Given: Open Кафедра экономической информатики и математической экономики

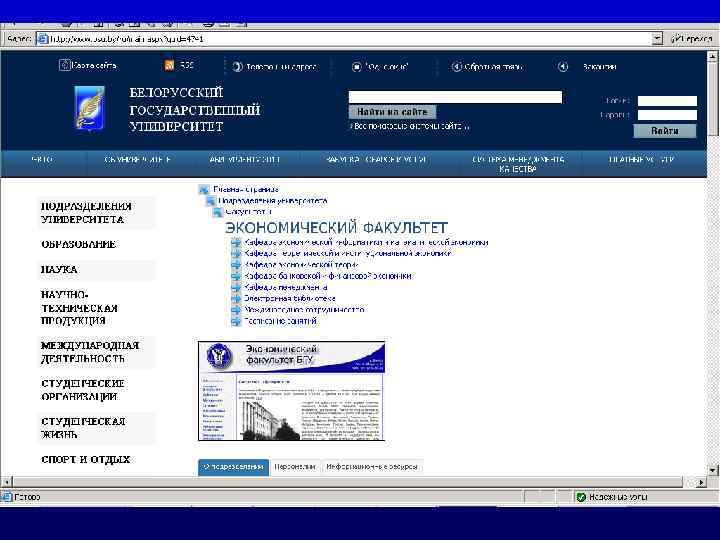Looking at the screenshot, I should click(x=366, y=242).
